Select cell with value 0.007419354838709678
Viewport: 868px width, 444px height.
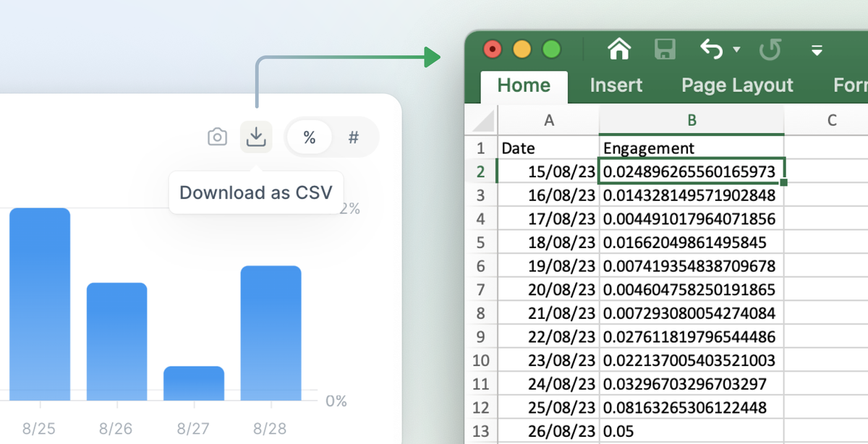click(692, 266)
